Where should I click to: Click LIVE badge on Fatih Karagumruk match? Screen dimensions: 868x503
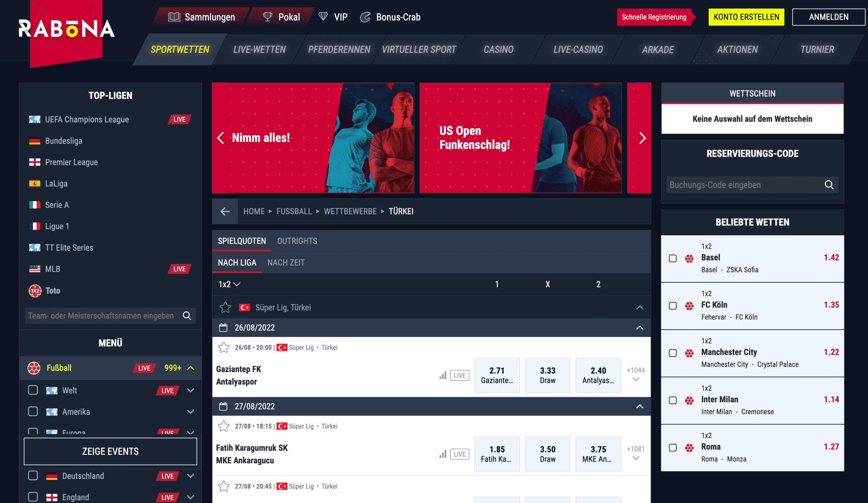click(x=459, y=454)
